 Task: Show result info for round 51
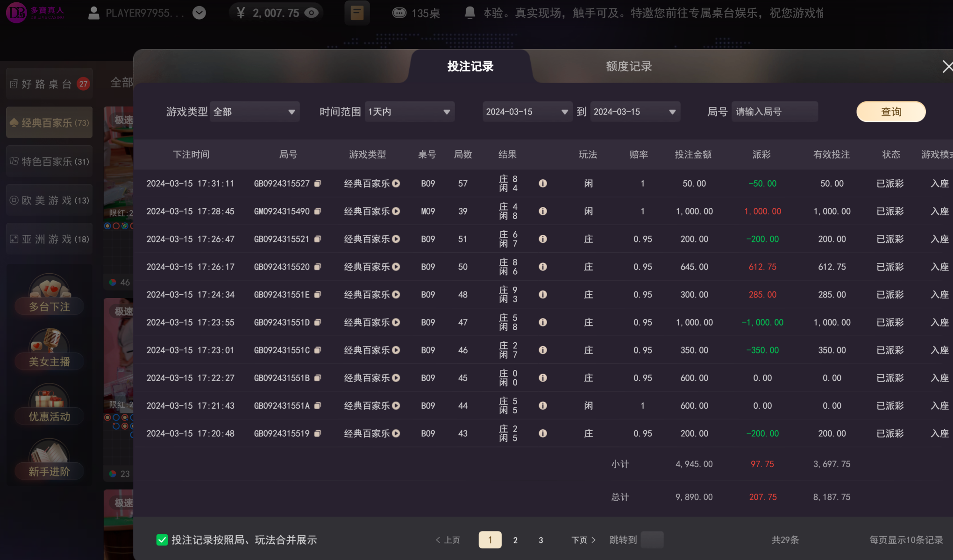pyautogui.click(x=543, y=239)
